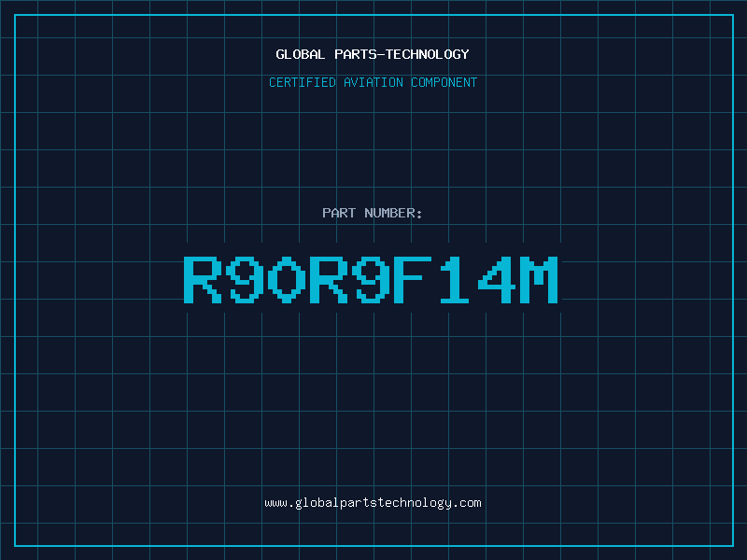The width and height of the screenshot is (747, 560).
Task: Open the www.globalpartstechnology.com link
Action: tap(373, 503)
